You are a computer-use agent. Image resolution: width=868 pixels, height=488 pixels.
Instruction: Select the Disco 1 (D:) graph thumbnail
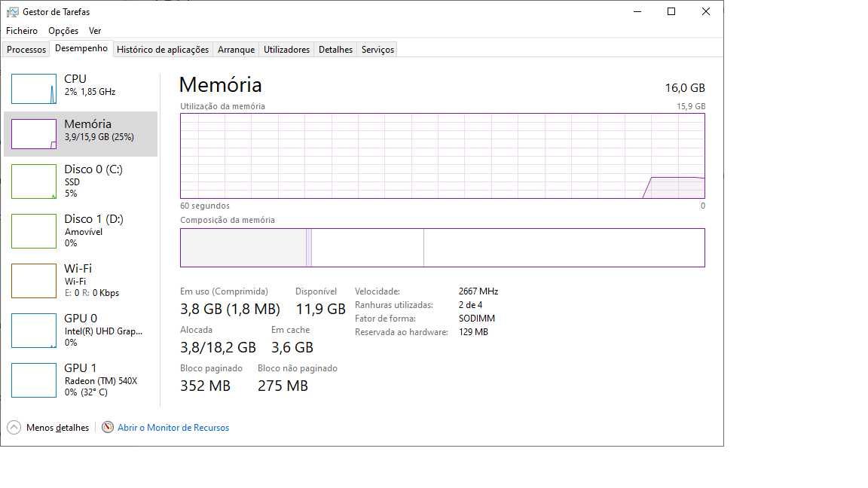(x=34, y=231)
